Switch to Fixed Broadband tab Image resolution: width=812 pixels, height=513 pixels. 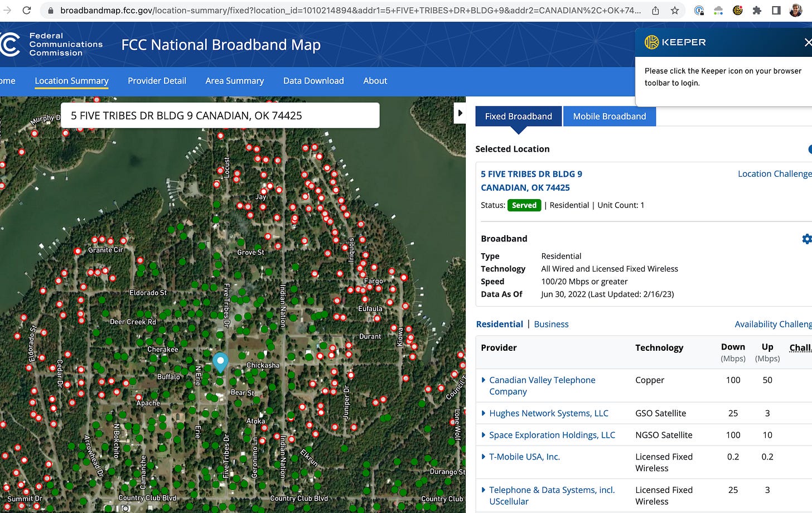click(x=518, y=116)
